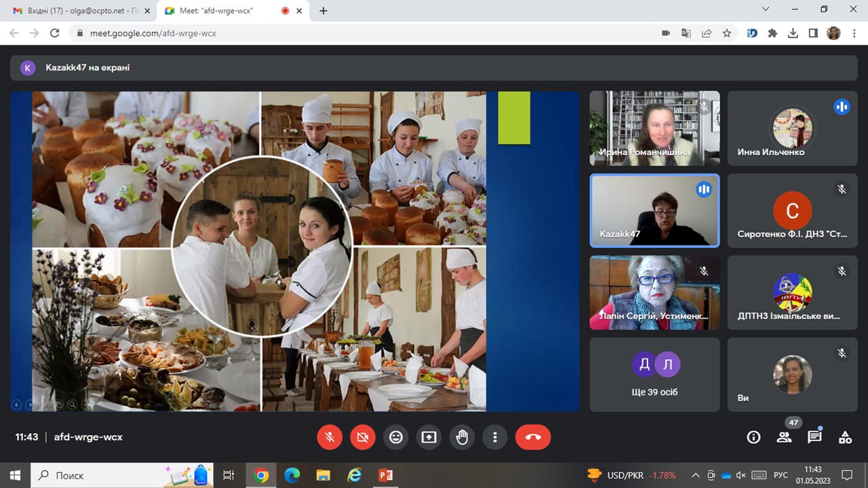Open more options three-dot menu
The image size is (868, 488).
coord(496,437)
